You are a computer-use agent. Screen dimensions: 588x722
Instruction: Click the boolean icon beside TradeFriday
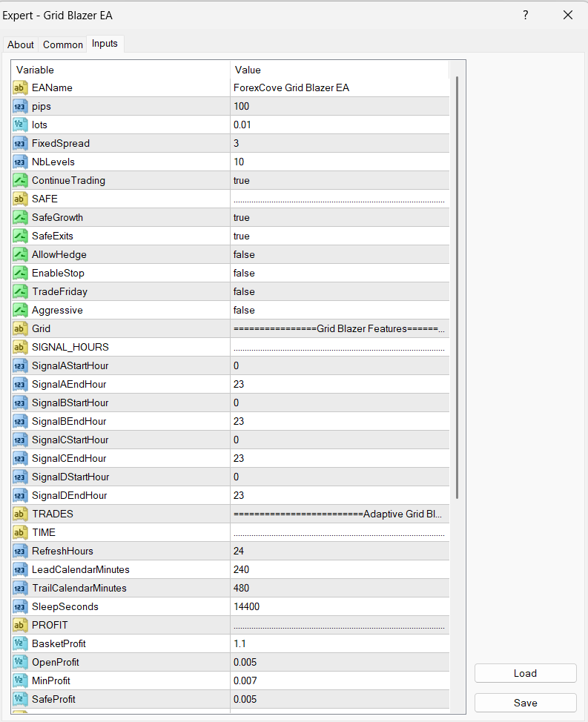pyautogui.click(x=20, y=291)
